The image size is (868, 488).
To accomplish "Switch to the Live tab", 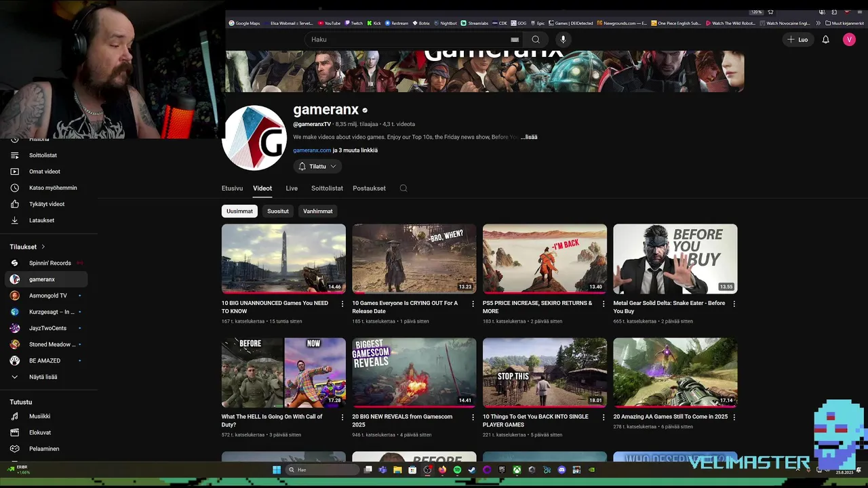I will pyautogui.click(x=292, y=188).
